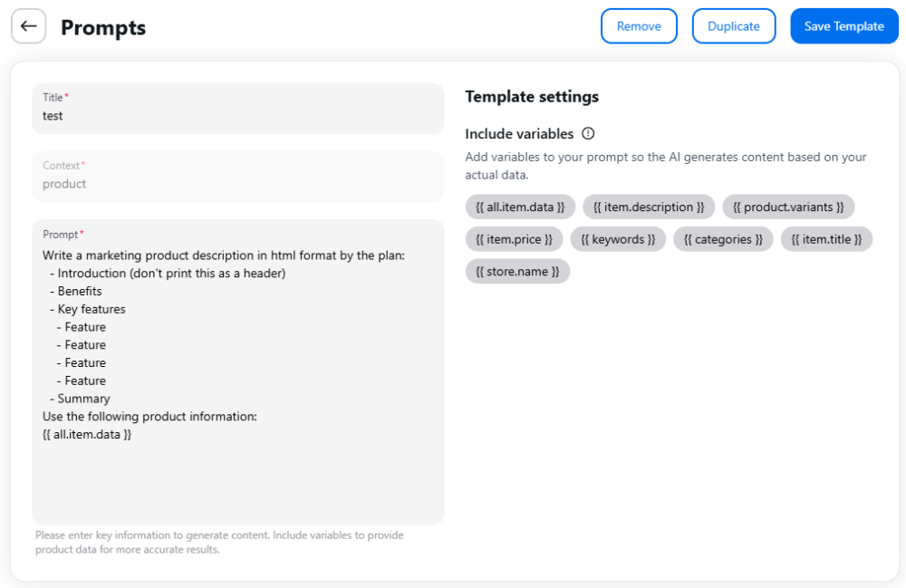Choose the {{ keywords }} variable chip

(618, 239)
